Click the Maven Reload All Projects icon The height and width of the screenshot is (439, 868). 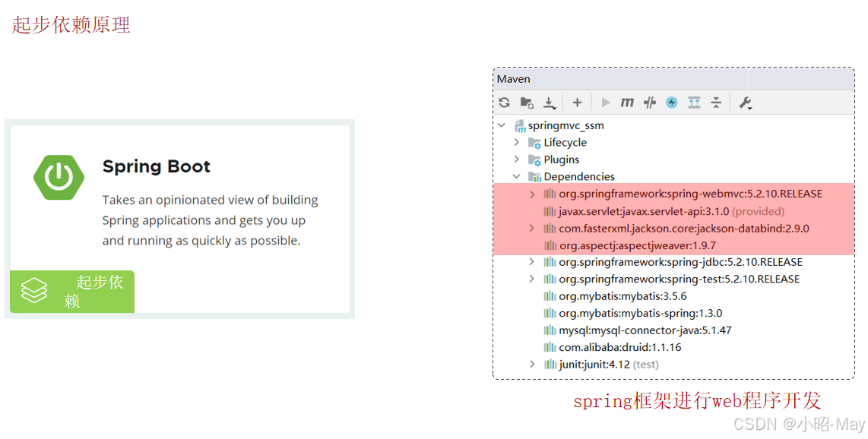pyautogui.click(x=504, y=103)
